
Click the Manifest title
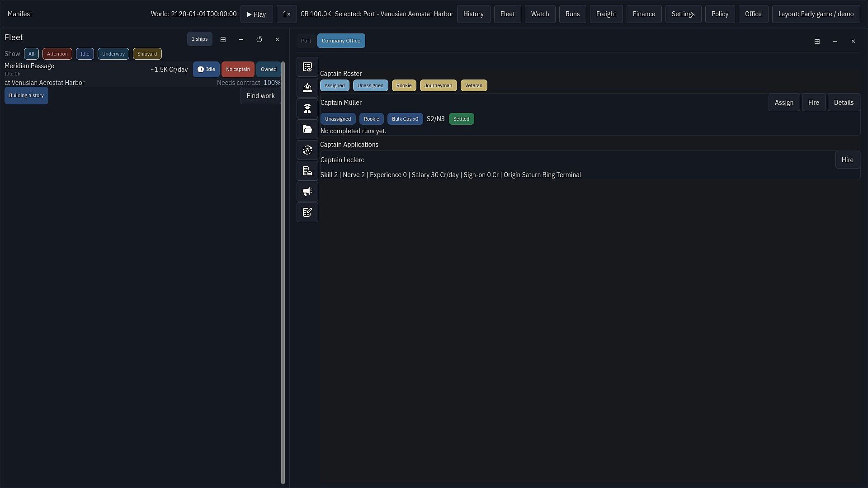[x=20, y=14]
